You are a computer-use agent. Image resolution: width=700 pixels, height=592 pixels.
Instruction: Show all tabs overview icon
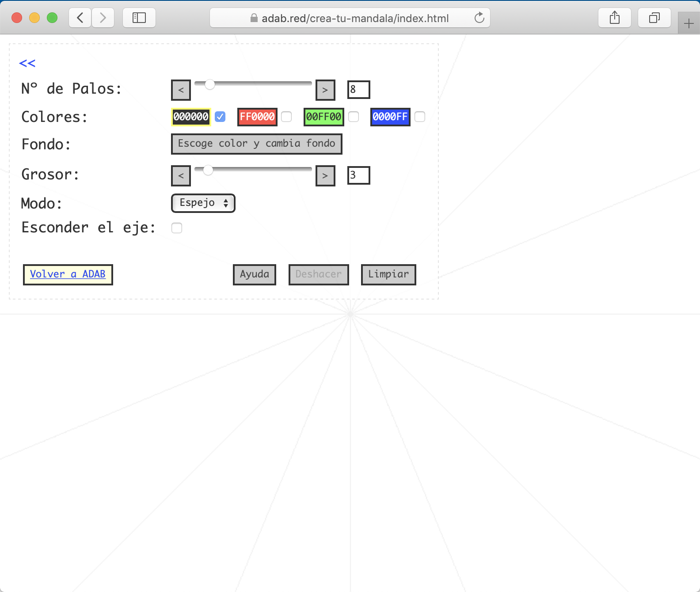(654, 18)
